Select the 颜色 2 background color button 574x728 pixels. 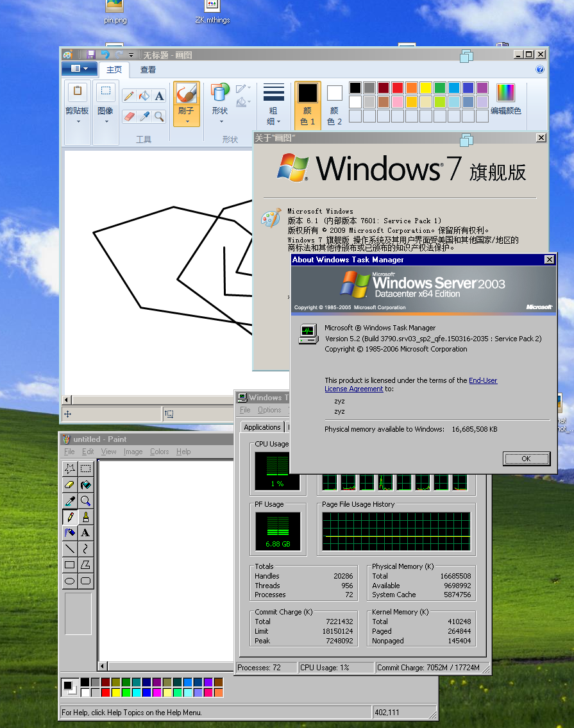tap(334, 105)
